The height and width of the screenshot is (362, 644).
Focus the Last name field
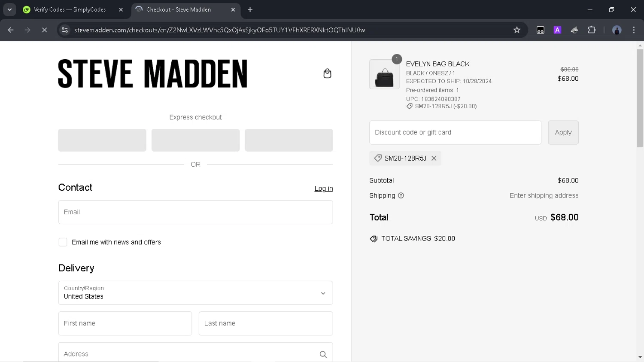(x=265, y=323)
